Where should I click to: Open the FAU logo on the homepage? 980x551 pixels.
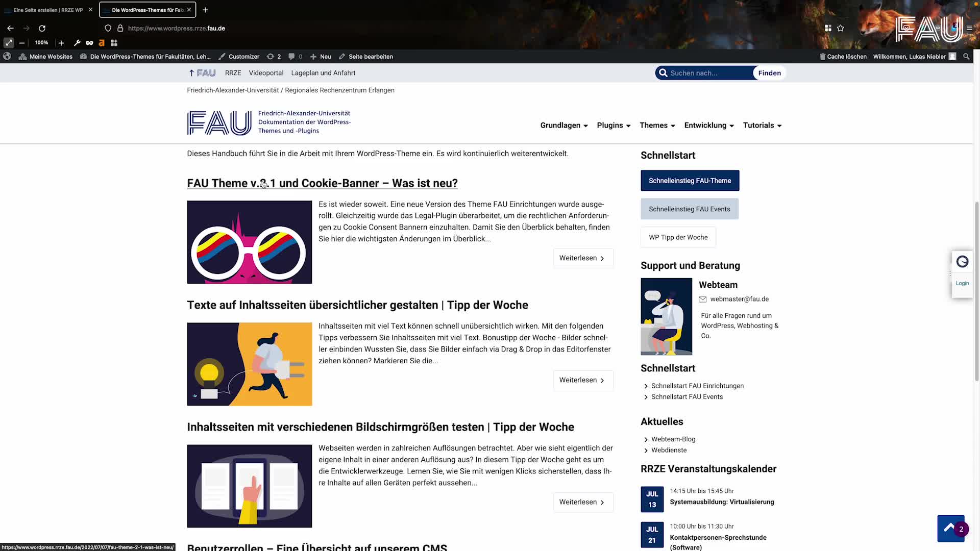click(219, 122)
